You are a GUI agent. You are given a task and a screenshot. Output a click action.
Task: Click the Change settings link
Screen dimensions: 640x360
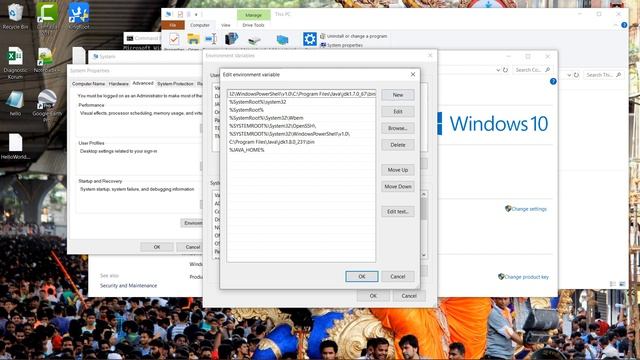coord(526,209)
